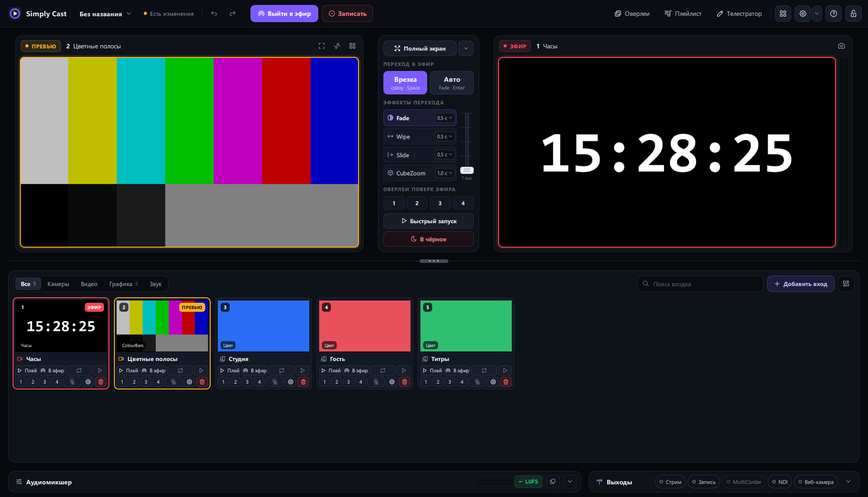The width and height of the screenshot is (868, 497).
Task: Click Добавить вход button
Action: click(801, 284)
